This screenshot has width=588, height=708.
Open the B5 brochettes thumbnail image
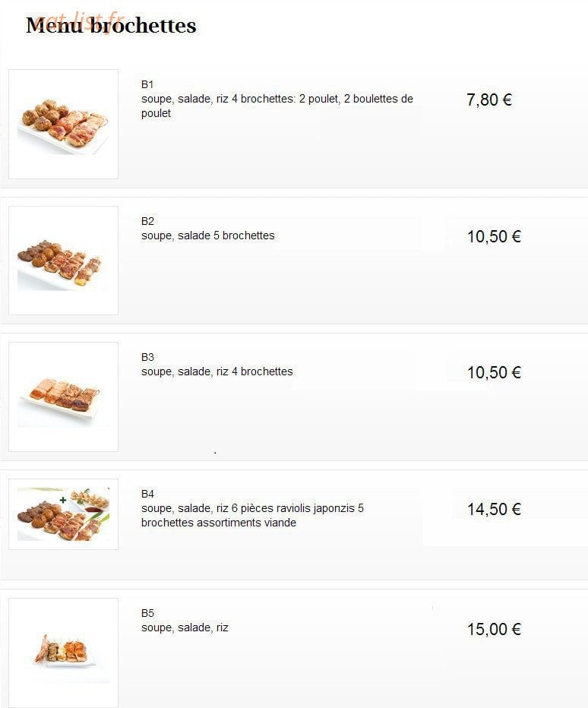pos(63,653)
